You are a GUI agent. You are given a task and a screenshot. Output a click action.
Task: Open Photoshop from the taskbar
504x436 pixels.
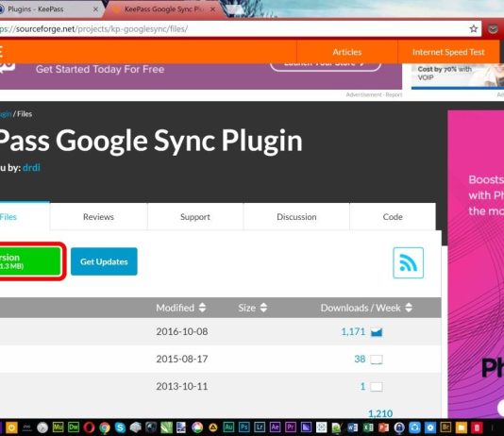click(244, 427)
